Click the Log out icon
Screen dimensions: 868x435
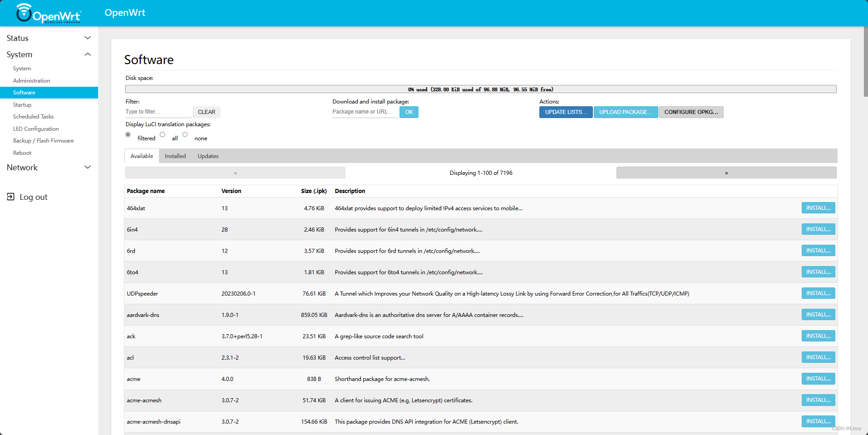click(x=10, y=197)
